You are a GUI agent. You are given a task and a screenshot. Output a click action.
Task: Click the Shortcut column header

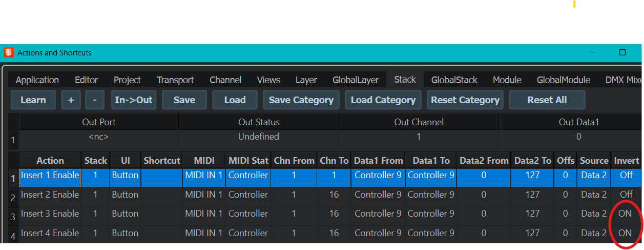click(162, 161)
